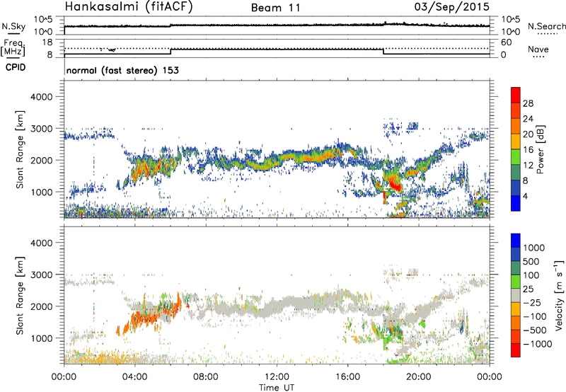The height and width of the screenshot is (392, 566).
Task: Click the '-500' value on velocity colorbar
Action: coord(534,330)
